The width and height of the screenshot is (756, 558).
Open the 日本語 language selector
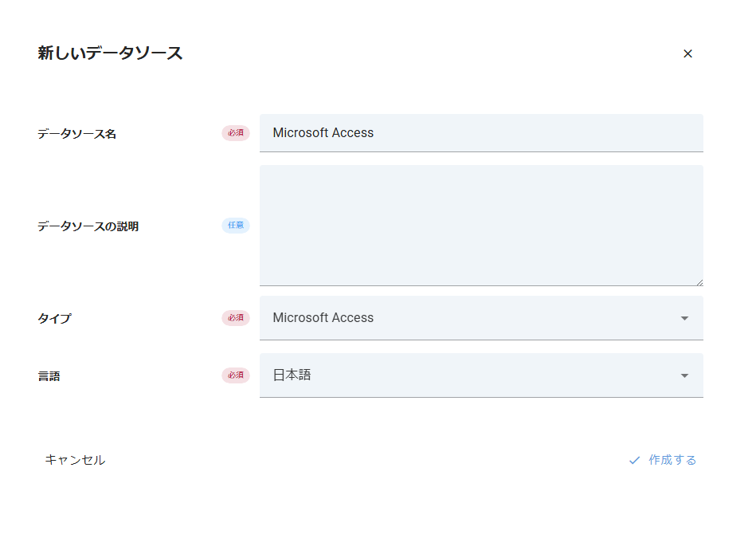coord(470,375)
